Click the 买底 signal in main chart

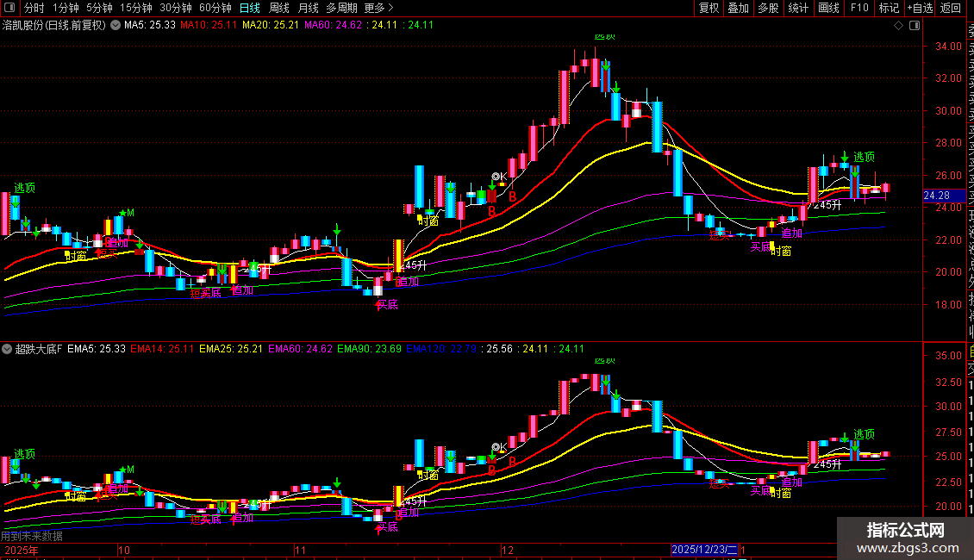[x=387, y=304]
